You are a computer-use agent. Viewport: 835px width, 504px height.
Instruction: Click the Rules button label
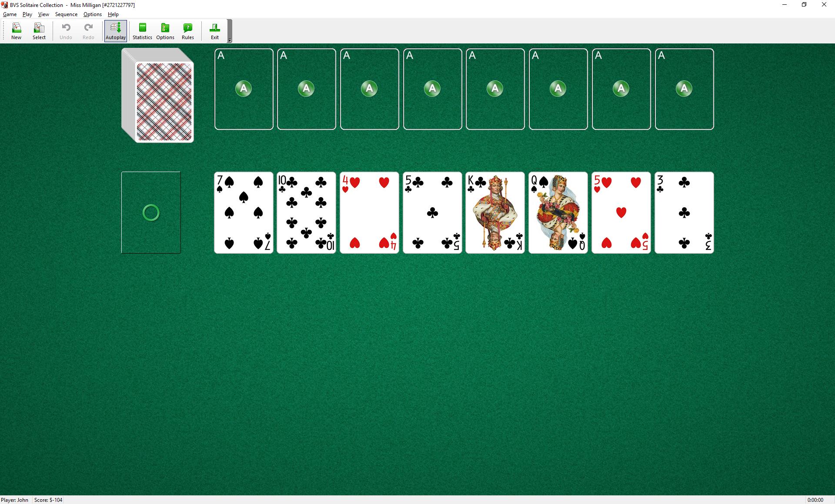tap(188, 37)
